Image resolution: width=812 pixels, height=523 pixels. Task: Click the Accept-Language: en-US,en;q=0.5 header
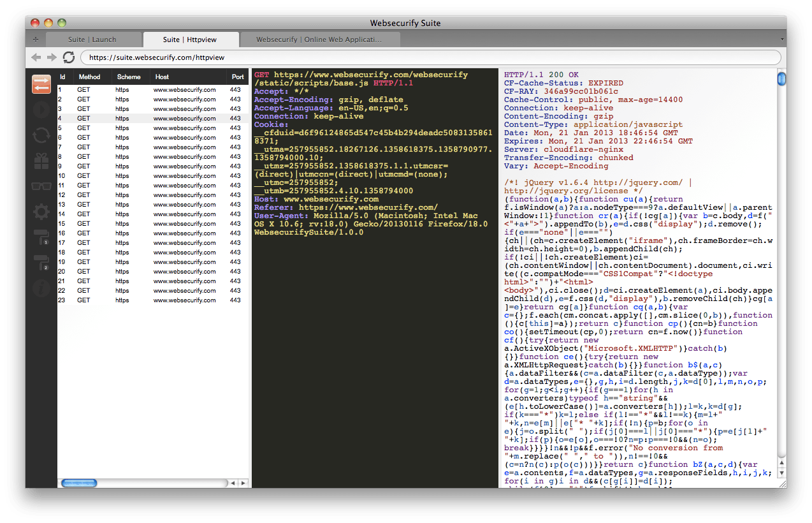pyautogui.click(x=331, y=108)
